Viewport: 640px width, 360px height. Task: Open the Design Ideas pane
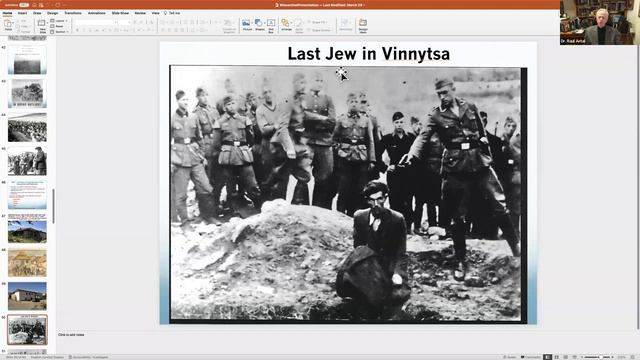click(363, 25)
